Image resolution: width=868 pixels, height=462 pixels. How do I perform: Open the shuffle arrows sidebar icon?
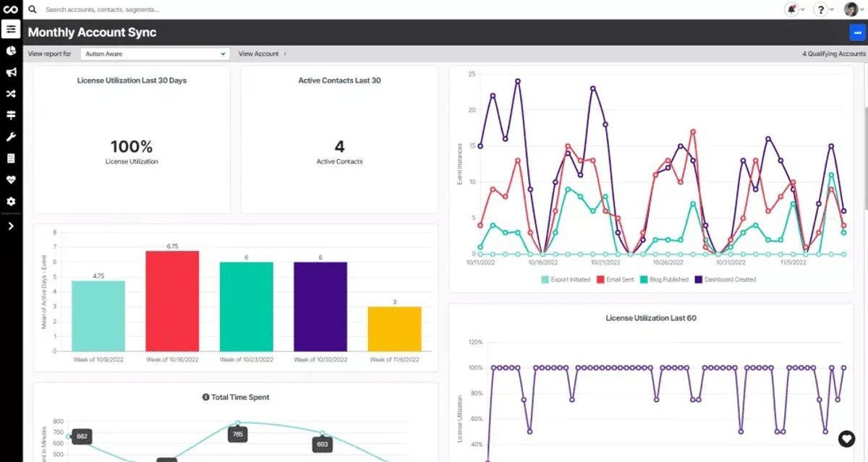[x=11, y=94]
